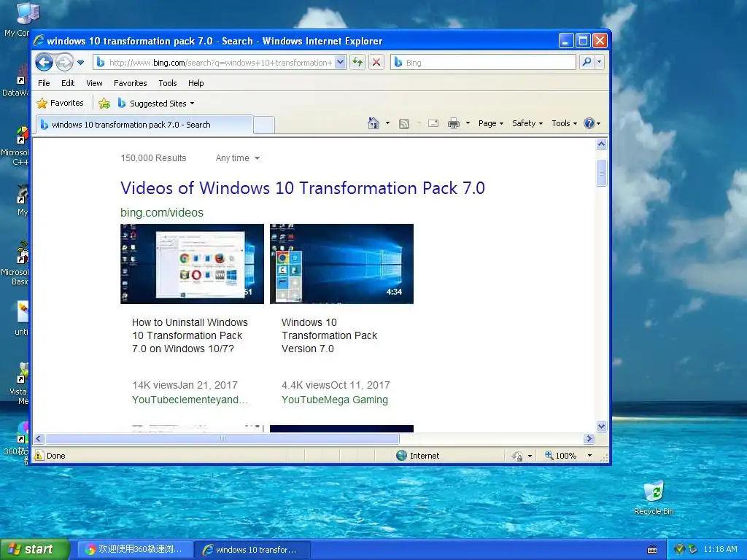Expand the zoom level dropdown arrow
The height and width of the screenshot is (560, 747).
click(x=589, y=456)
